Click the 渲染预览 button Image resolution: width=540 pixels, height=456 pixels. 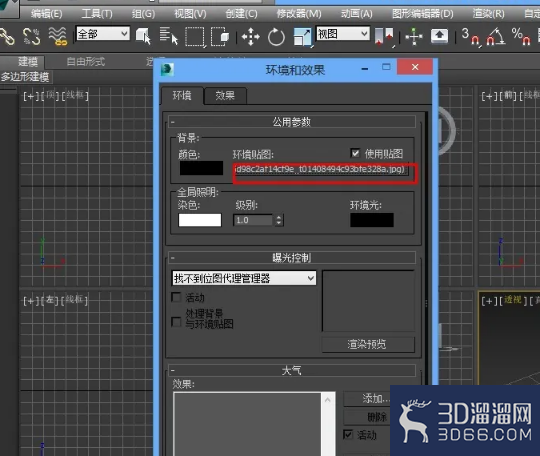[368, 344]
